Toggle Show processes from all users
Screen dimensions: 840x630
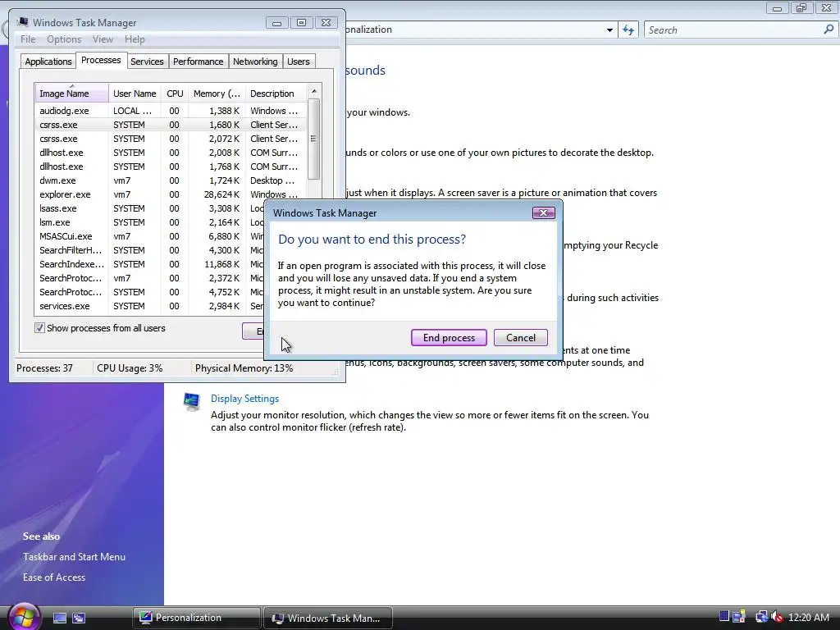pos(39,328)
